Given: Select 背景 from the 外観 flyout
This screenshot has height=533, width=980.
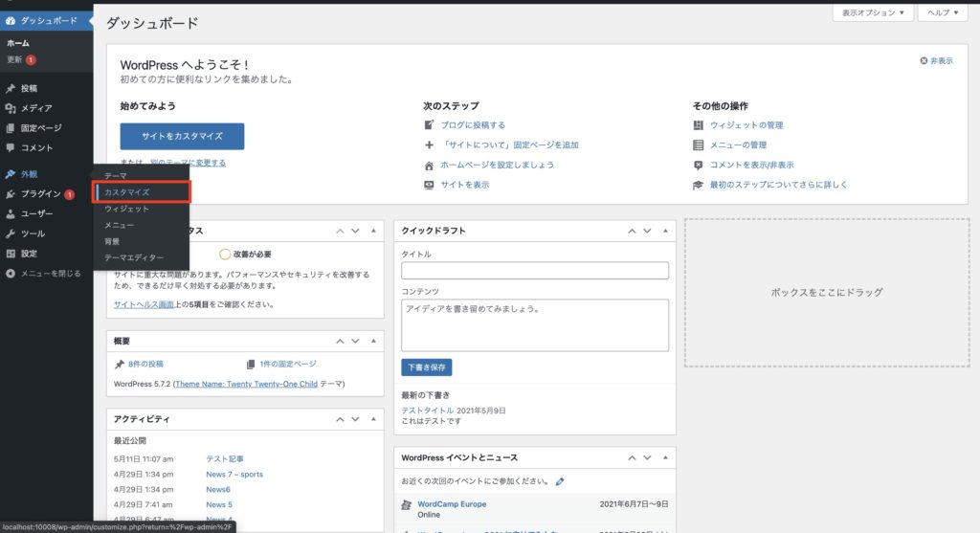Looking at the screenshot, I should point(112,241).
